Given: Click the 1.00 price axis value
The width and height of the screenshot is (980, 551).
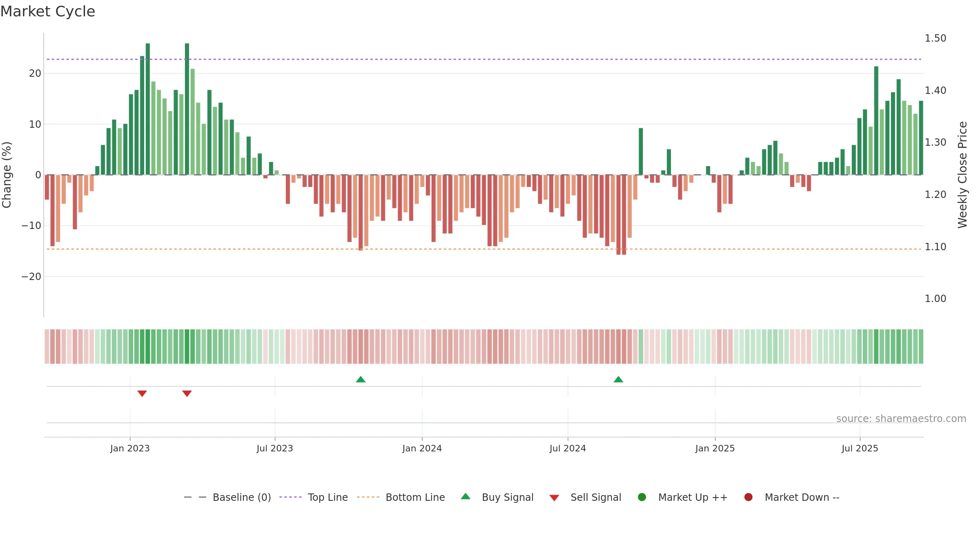Looking at the screenshot, I should coord(935,299).
